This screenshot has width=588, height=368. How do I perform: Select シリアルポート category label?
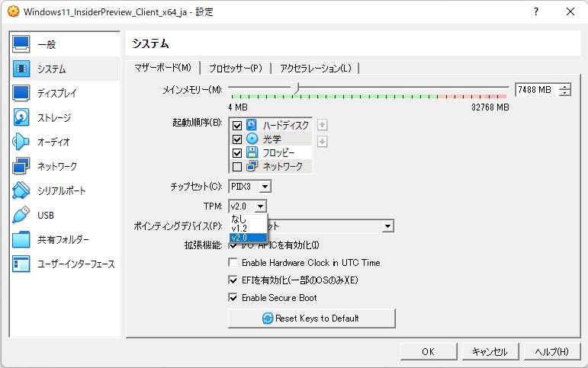coord(62,190)
